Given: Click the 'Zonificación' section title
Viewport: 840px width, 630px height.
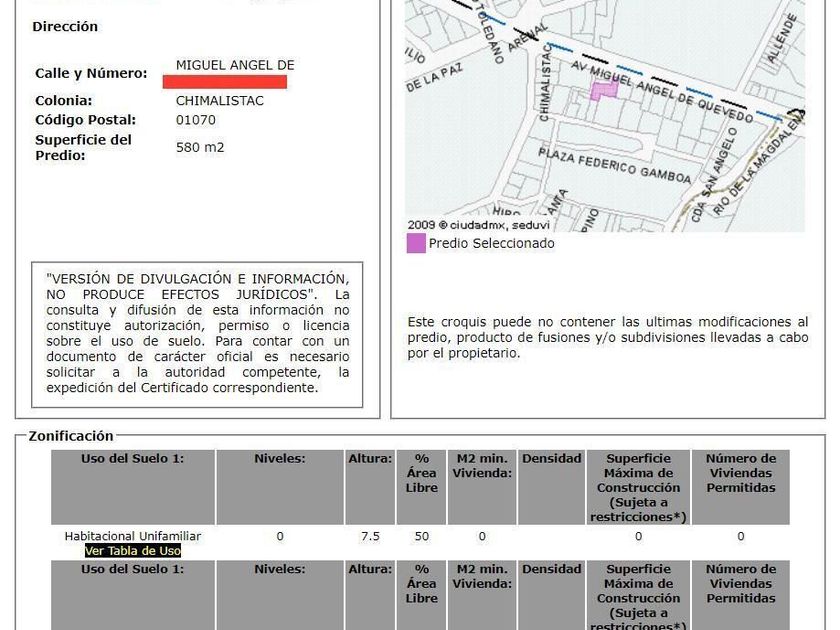Looking at the screenshot, I should (71, 436).
